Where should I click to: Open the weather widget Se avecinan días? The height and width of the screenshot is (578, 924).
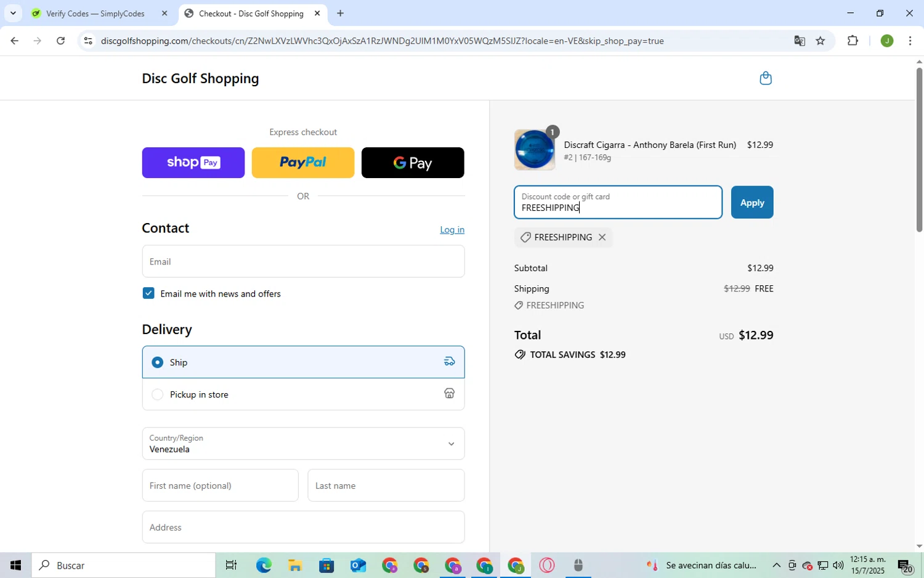701,566
